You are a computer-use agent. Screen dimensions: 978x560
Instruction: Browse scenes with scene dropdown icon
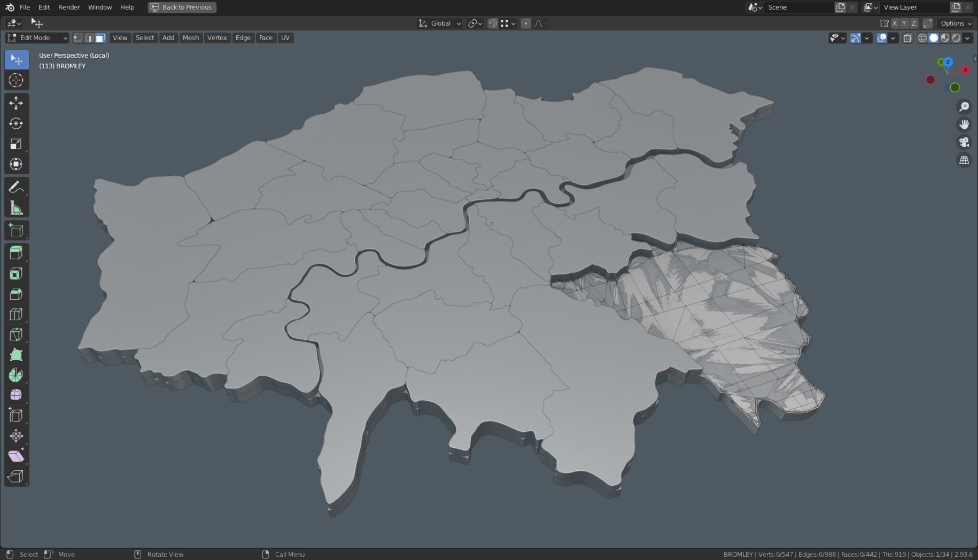(x=755, y=7)
